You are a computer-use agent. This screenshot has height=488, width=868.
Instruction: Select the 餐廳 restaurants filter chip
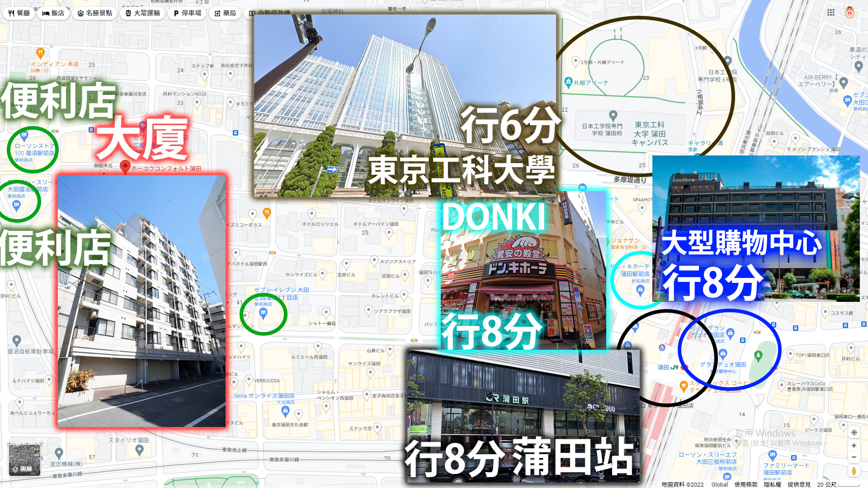pos(19,13)
